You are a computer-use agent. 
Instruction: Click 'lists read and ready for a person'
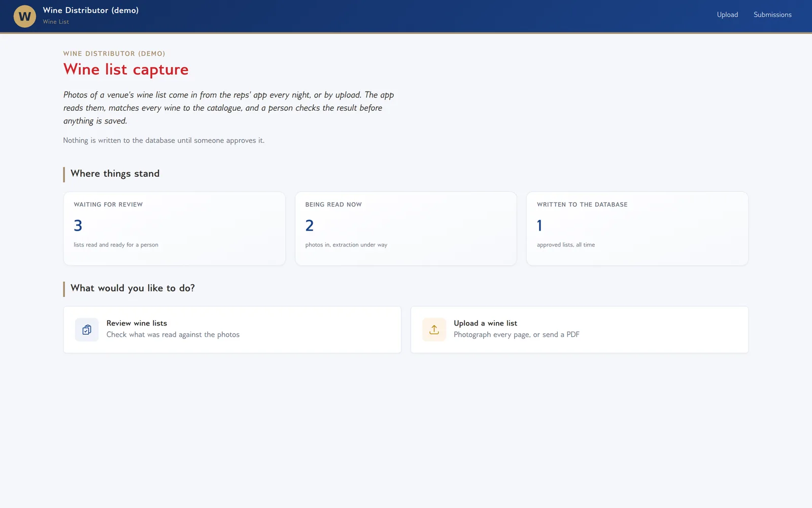[x=116, y=245]
